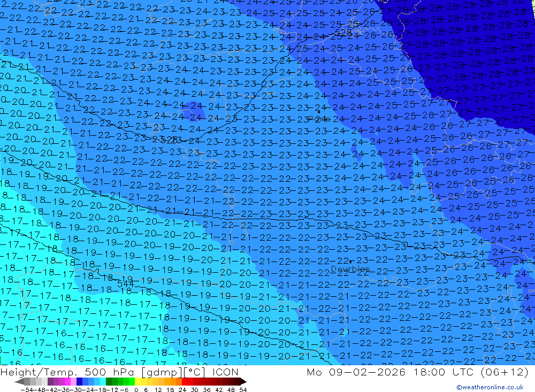Click the -54 tick on the temperature scale
535x392 pixels.
tap(27, 390)
